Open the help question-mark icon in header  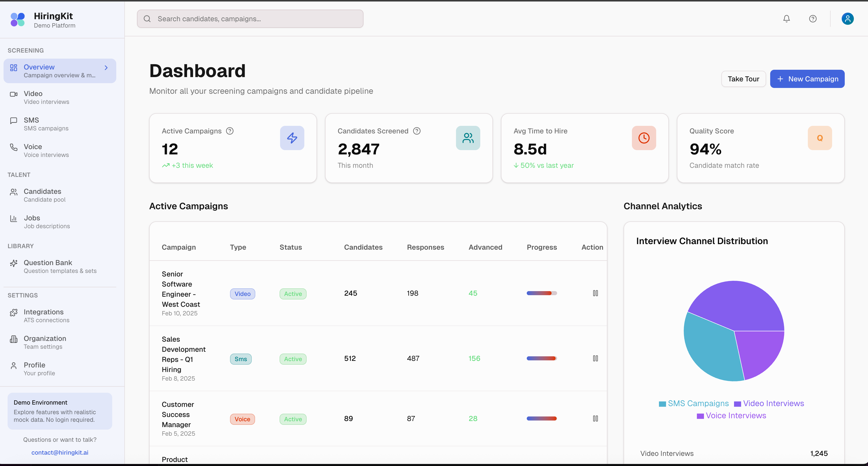pyautogui.click(x=813, y=19)
